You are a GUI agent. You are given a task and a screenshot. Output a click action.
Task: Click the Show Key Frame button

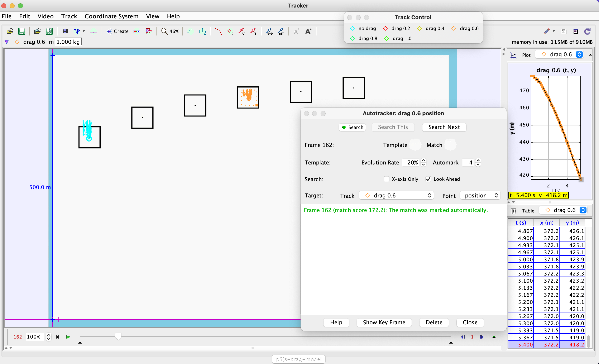pyautogui.click(x=384, y=322)
